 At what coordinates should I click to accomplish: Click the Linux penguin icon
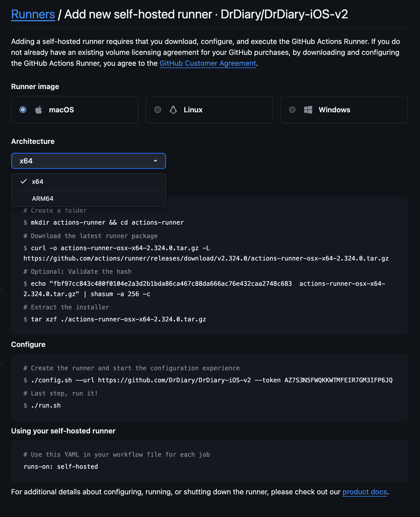pyautogui.click(x=173, y=110)
